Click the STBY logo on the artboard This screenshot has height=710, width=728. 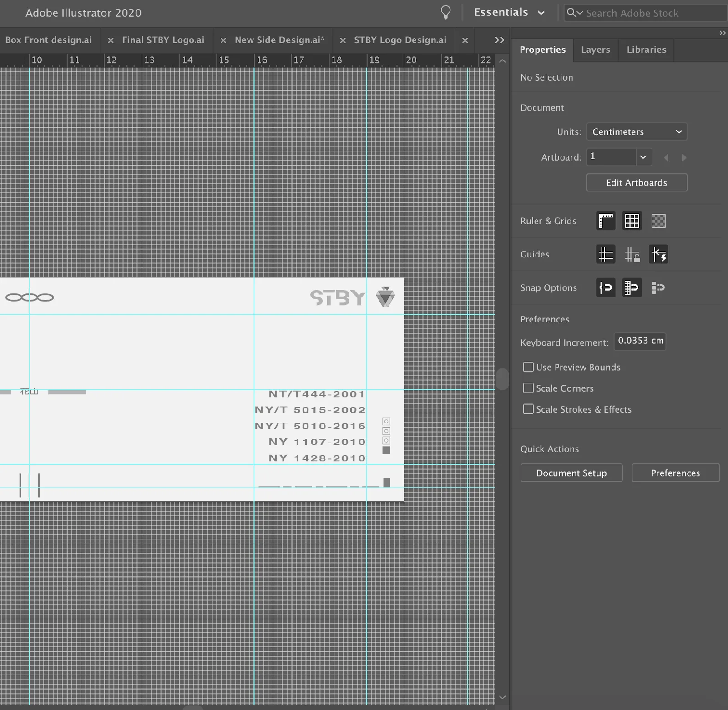[338, 298]
